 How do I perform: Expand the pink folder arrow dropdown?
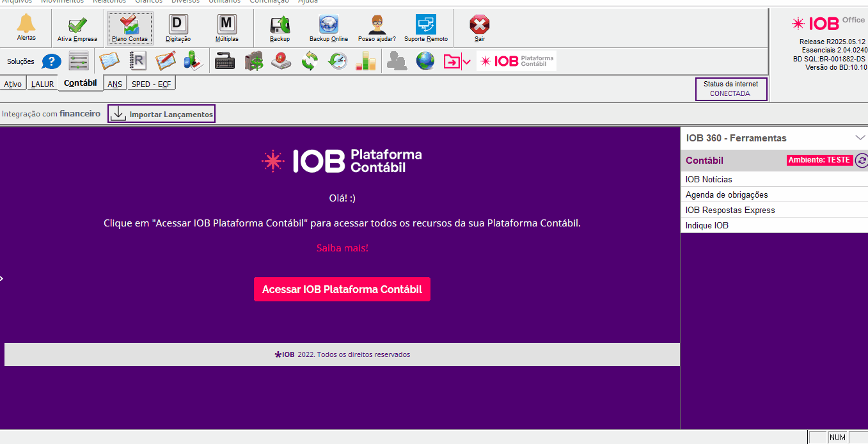pos(466,62)
